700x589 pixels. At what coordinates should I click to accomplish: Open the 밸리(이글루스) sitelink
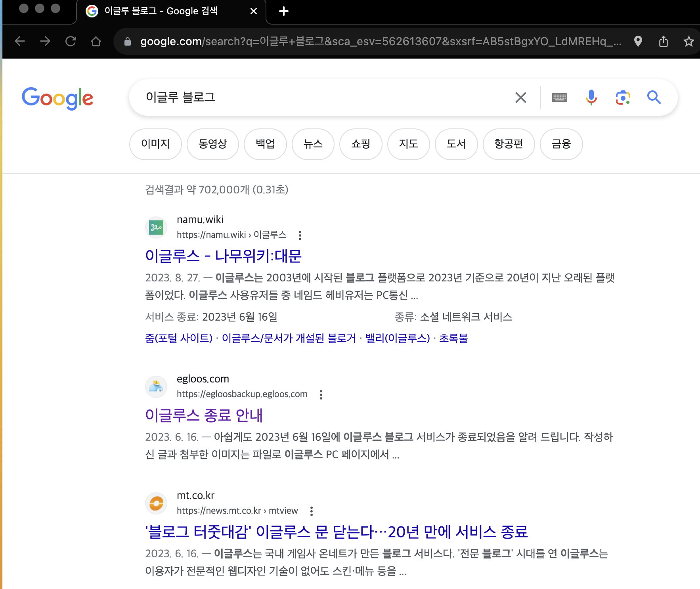pos(398,338)
